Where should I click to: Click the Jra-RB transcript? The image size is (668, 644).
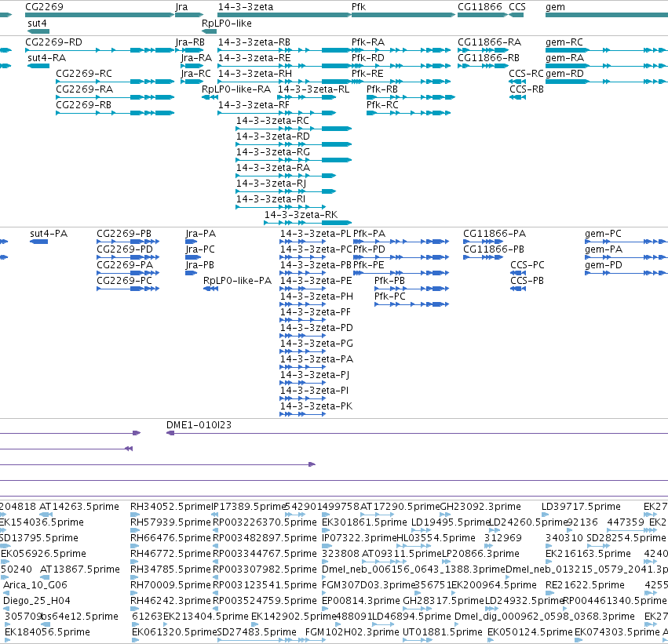coord(189,50)
